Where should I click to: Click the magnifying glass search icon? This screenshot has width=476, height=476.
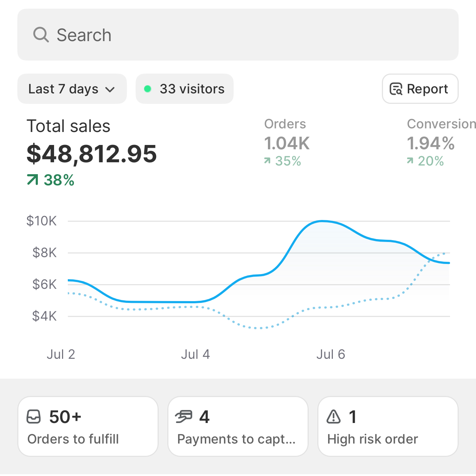(x=41, y=35)
